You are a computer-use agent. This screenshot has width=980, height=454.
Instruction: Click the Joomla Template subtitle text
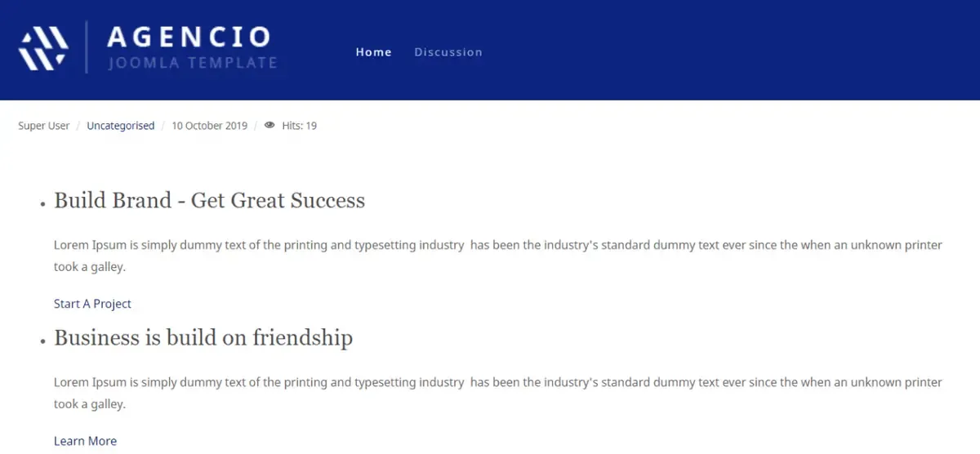click(x=193, y=63)
